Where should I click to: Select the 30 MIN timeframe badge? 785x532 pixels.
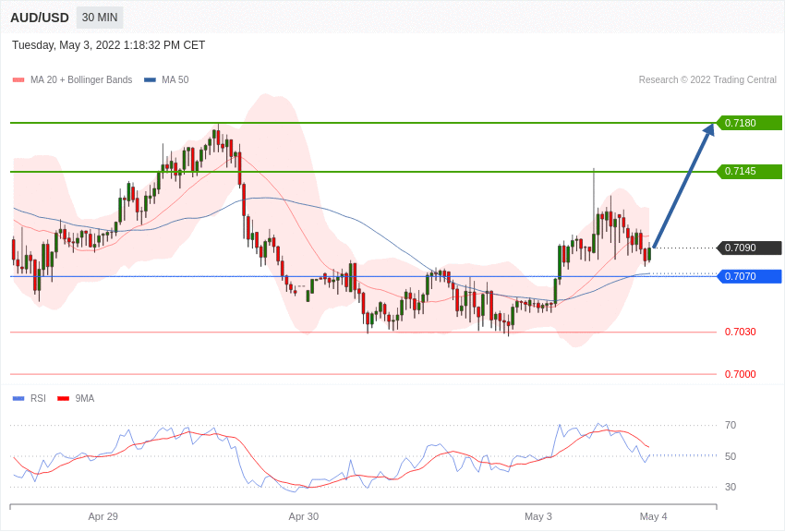100,18
